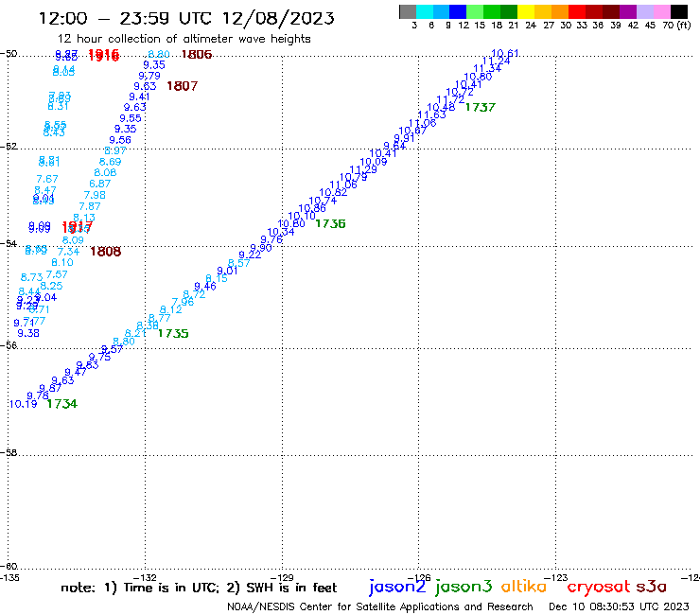Select the 9.56 wave height reading

[x=120, y=140]
